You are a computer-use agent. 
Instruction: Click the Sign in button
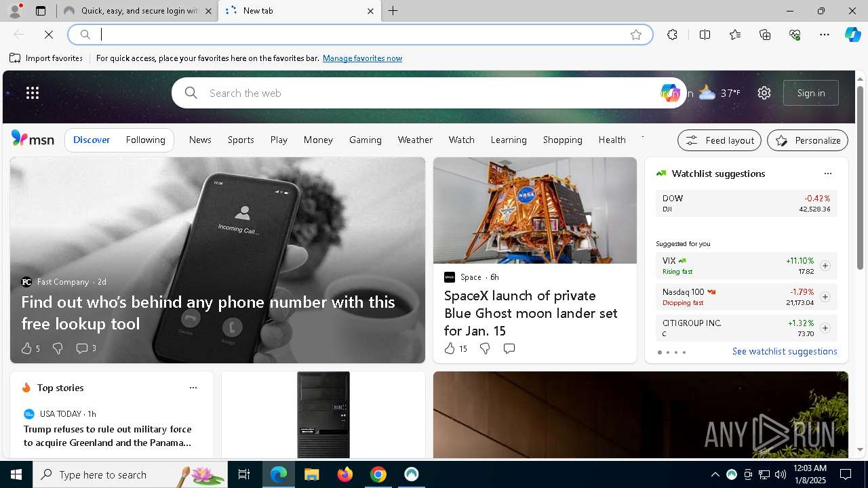coord(811,93)
